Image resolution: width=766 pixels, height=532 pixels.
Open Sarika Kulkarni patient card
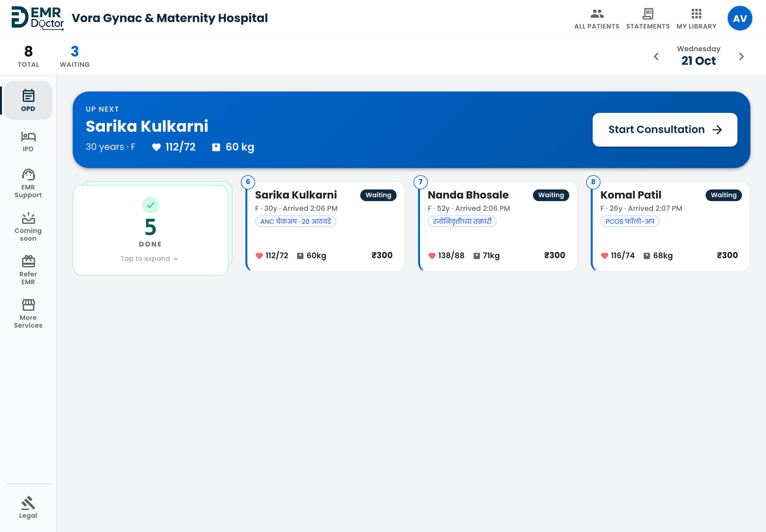coord(325,226)
